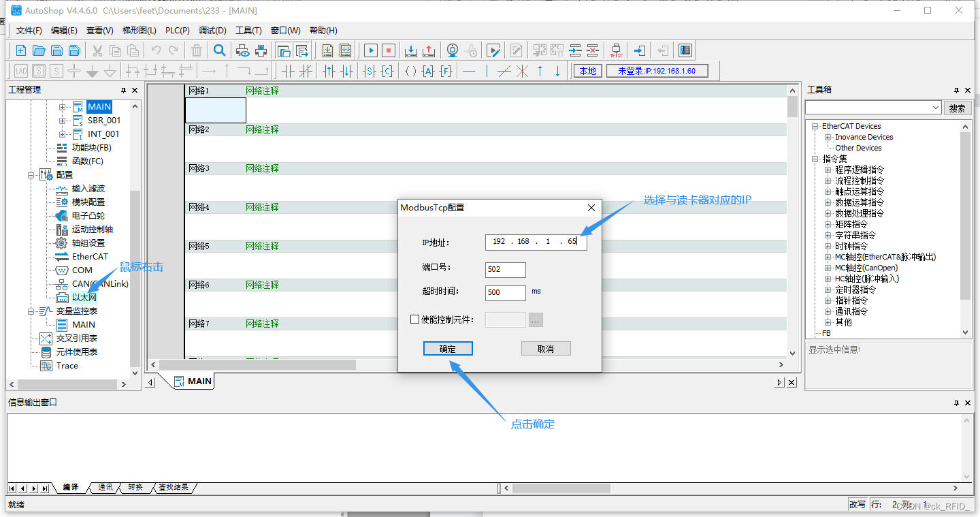
Task: Click the Upload program icon
Action: [x=429, y=50]
